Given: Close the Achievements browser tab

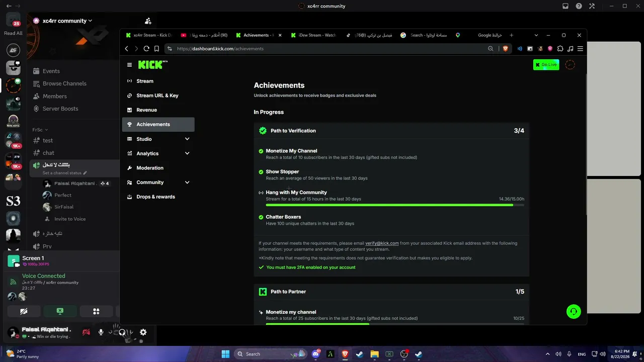Looking at the screenshot, I should click(280, 35).
